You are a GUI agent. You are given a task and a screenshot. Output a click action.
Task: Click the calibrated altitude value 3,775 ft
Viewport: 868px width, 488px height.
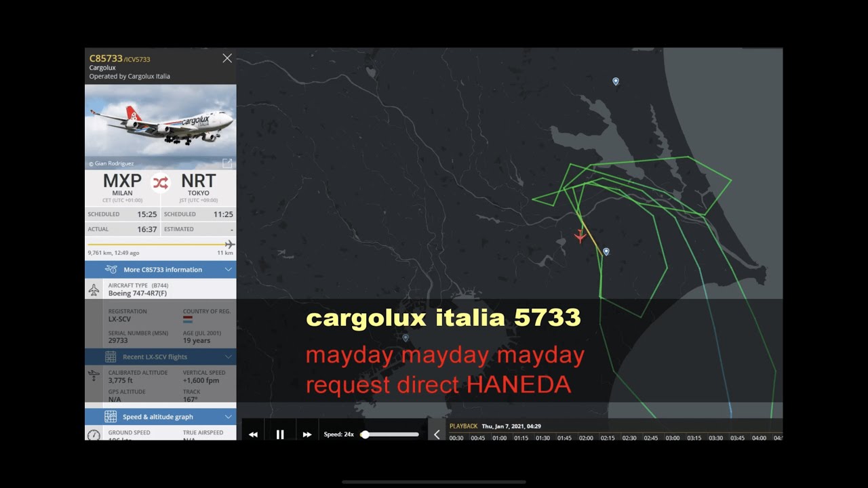coord(121,381)
